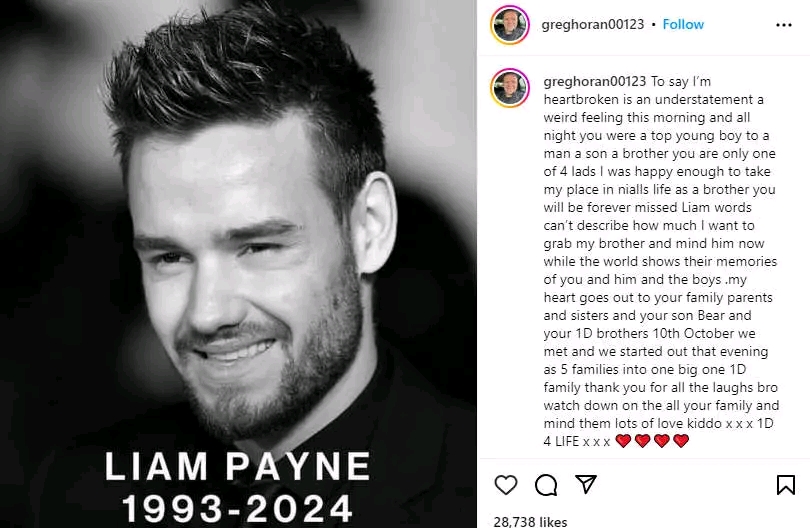Open the profile avatar in post header
This screenshot has height=528, width=810.
[x=510, y=25]
